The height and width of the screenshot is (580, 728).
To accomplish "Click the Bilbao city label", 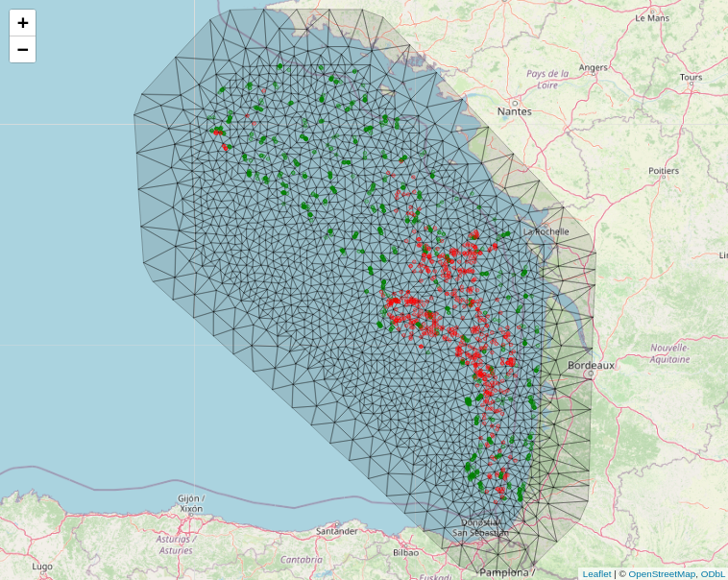I will tap(405, 553).
